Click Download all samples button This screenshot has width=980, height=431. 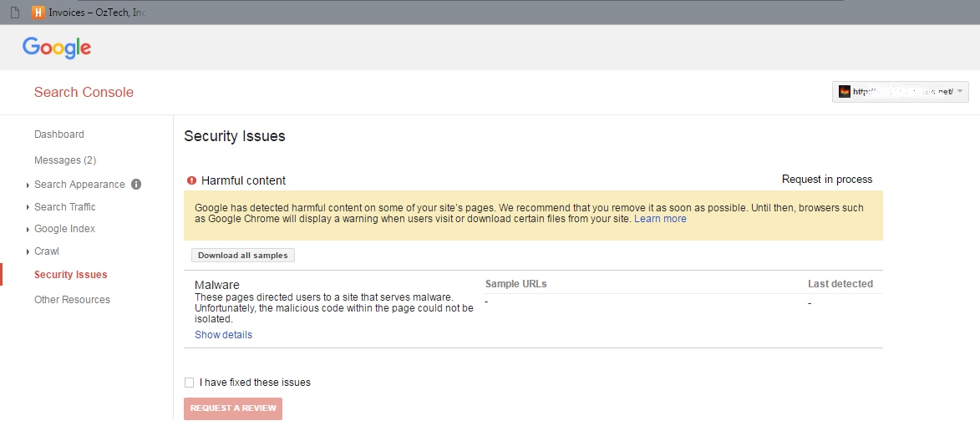(x=243, y=255)
